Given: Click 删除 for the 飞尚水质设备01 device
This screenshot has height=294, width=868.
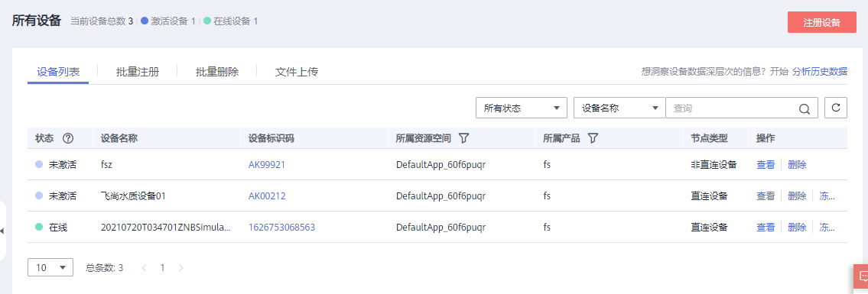Looking at the screenshot, I should click(797, 195).
